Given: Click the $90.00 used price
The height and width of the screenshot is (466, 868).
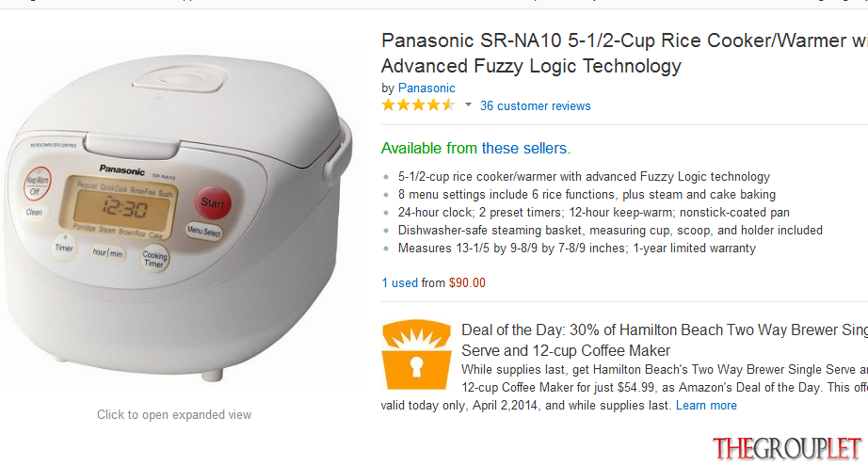Looking at the screenshot, I should tap(467, 282).
